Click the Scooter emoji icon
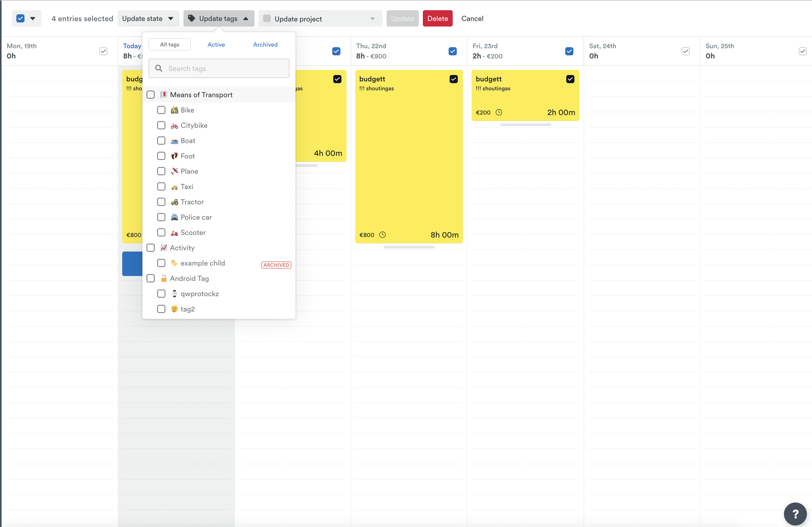The width and height of the screenshot is (812, 527). 174,232
